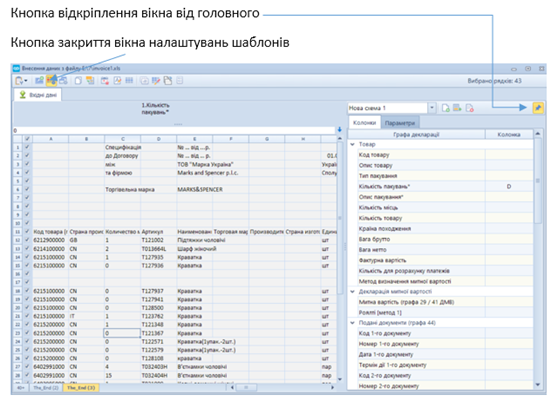
Task: Click the horizontal scrollbar left arrow
Action: point(232,387)
